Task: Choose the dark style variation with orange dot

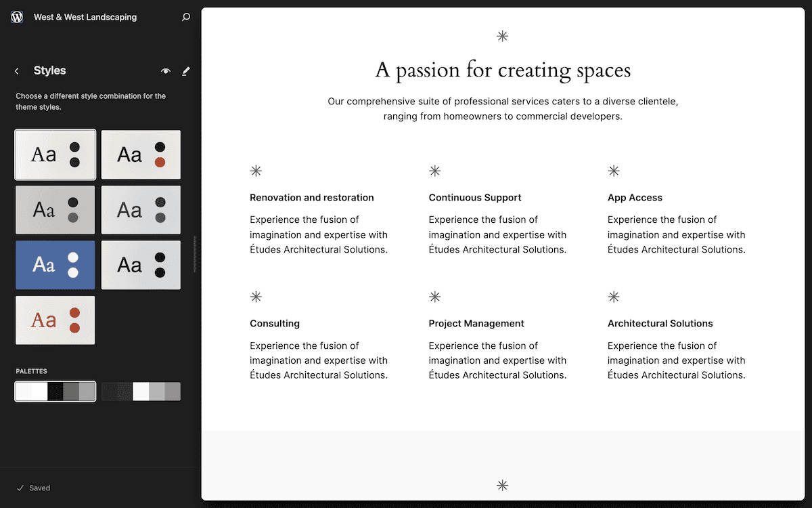Action: click(x=140, y=154)
